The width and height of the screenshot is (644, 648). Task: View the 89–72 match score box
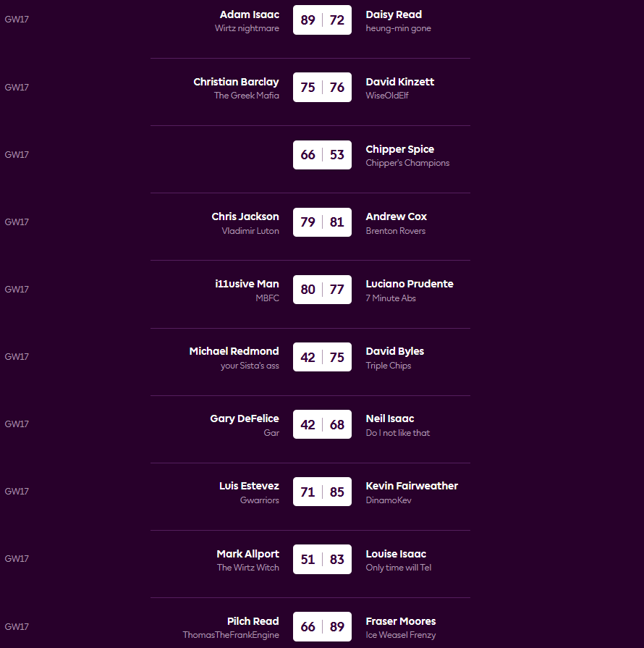point(322,20)
